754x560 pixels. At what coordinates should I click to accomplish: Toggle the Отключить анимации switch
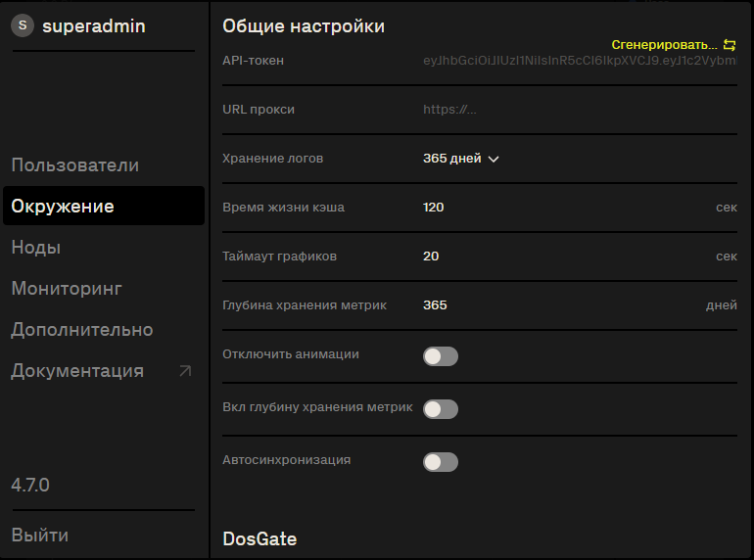click(441, 356)
